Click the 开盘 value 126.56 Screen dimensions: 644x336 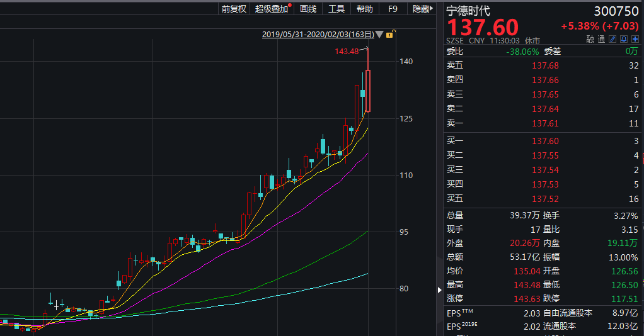point(624,271)
